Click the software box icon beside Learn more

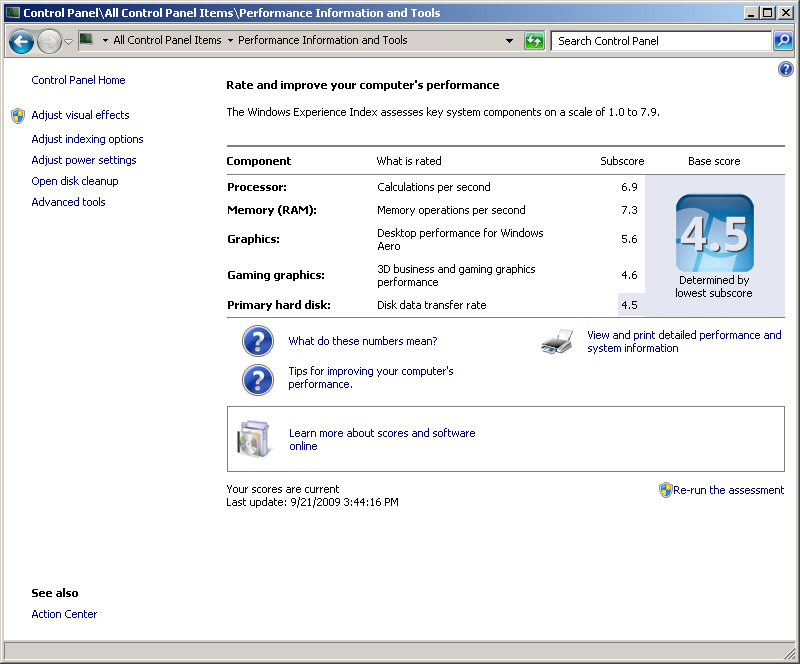(253, 438)
